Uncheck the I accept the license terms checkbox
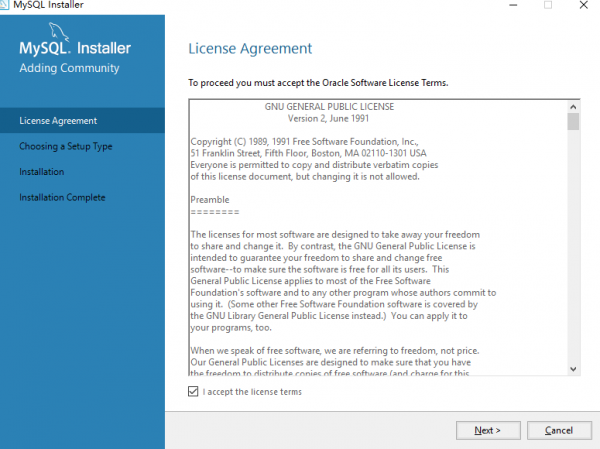The height and width of the screenshot is (449, 600). coord(193,391)
